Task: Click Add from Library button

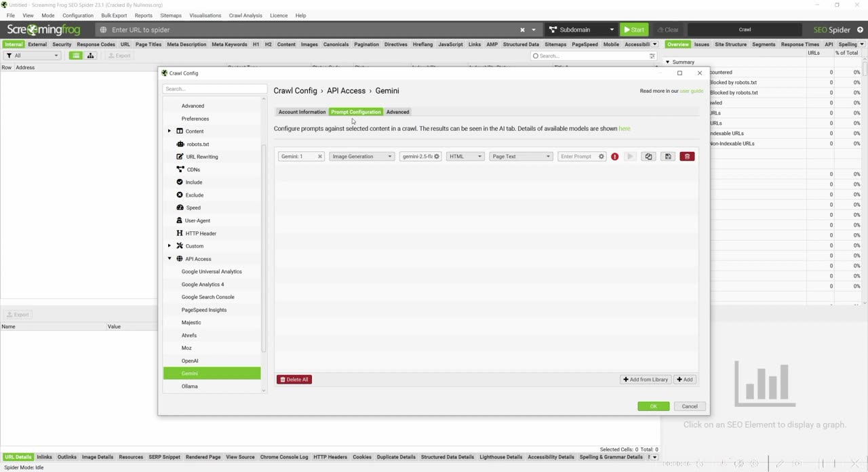Action: coord(646,380)
